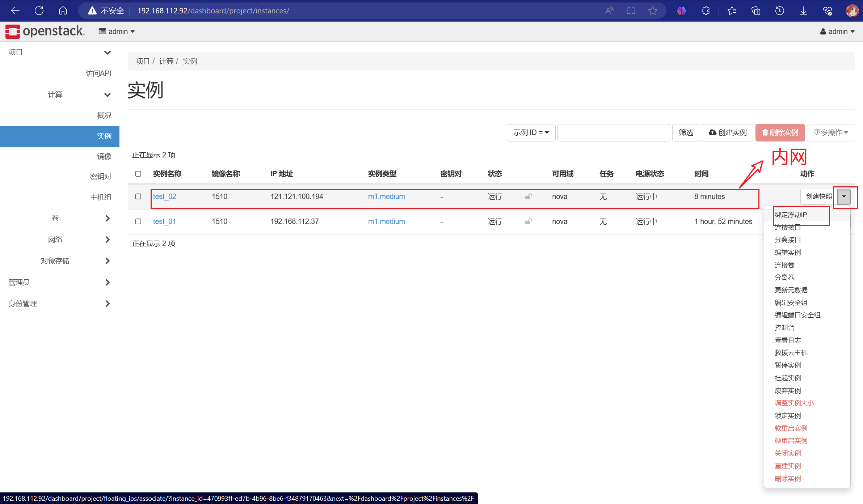
Task: Open browser downloads icon
Action: pyautogui.click(x=803, y=10)
